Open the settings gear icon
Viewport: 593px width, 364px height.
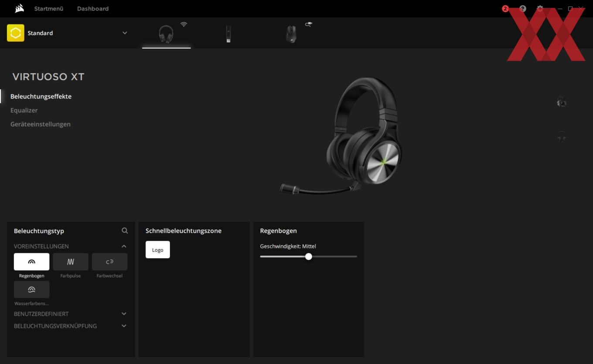click(540, 9)
